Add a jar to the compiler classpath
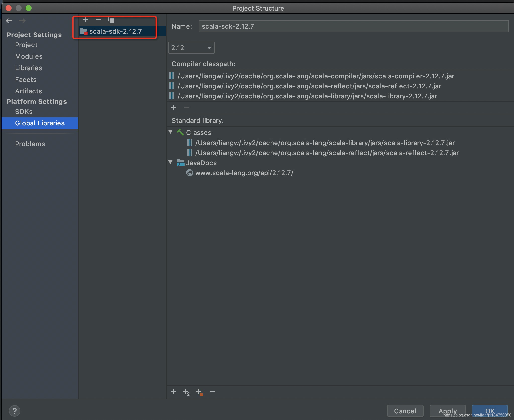 point(173,108)
